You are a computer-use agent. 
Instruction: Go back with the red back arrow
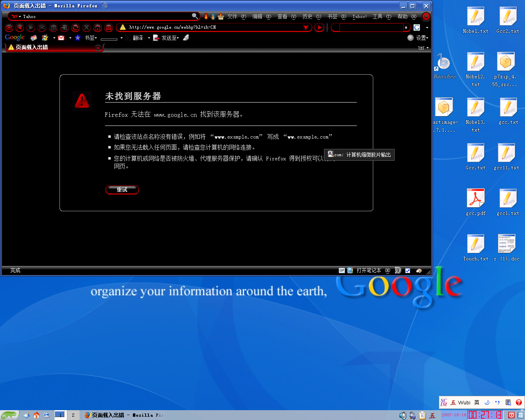20,27
